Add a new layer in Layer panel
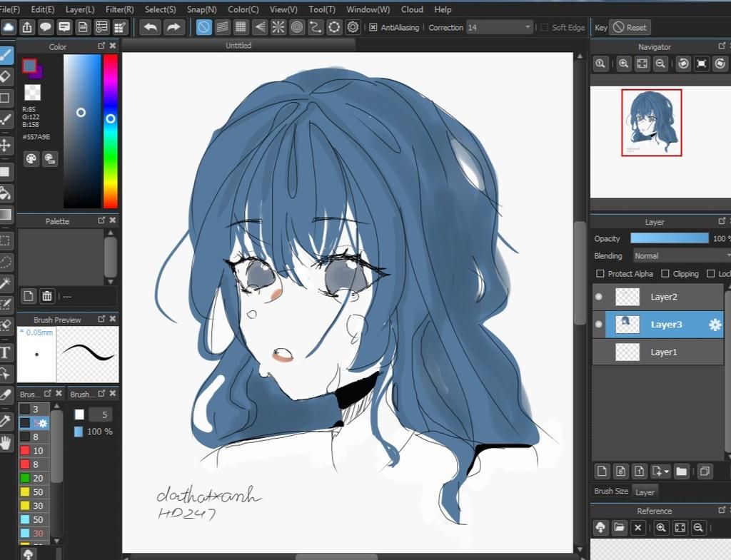731x560 pixels. [602, 472]
